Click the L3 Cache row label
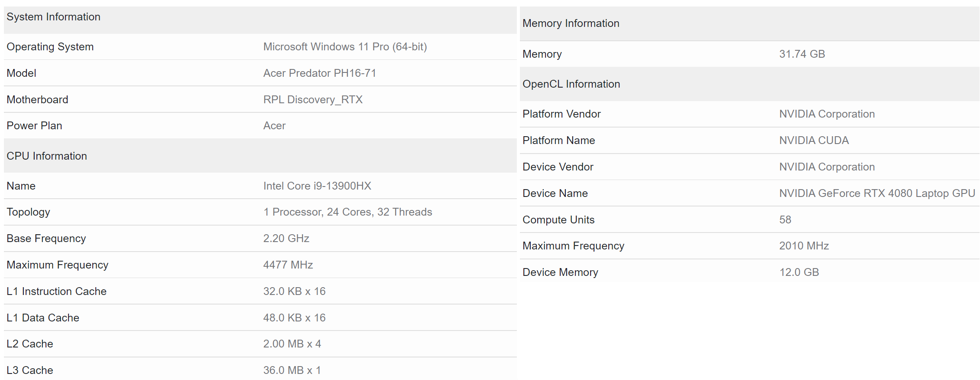Screen dimensions: 980x380 coord(30,370)
